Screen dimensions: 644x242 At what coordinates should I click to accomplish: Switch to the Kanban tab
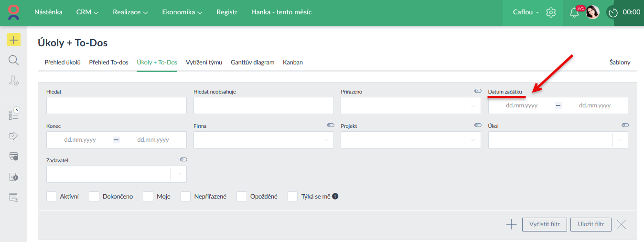pyautogui.click(x=292, y=63)
